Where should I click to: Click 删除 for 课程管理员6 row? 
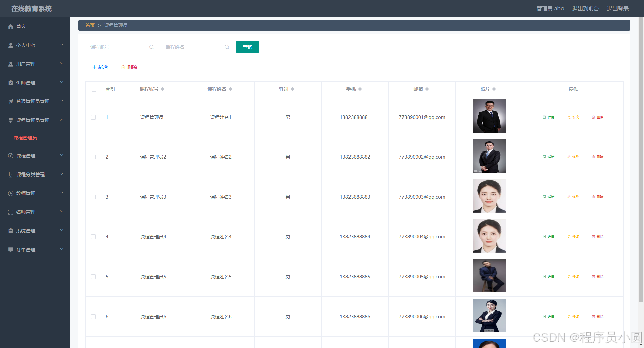tap(598, 317)
